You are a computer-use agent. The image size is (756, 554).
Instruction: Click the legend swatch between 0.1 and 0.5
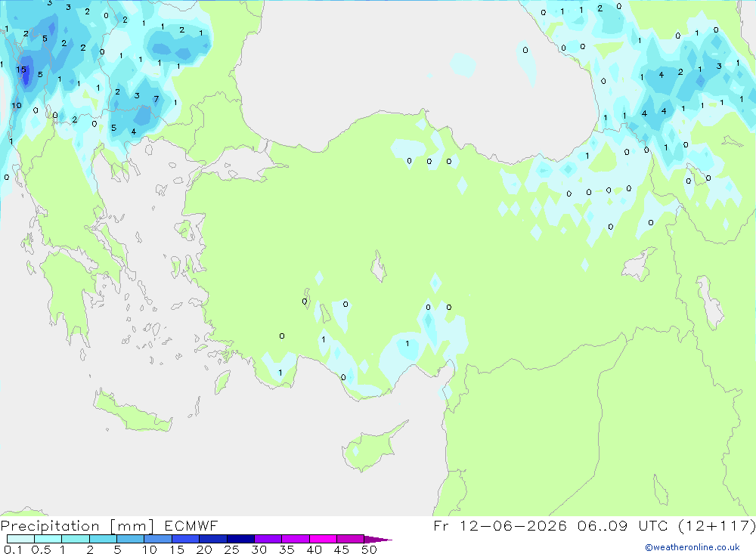[x=20, y=539]
